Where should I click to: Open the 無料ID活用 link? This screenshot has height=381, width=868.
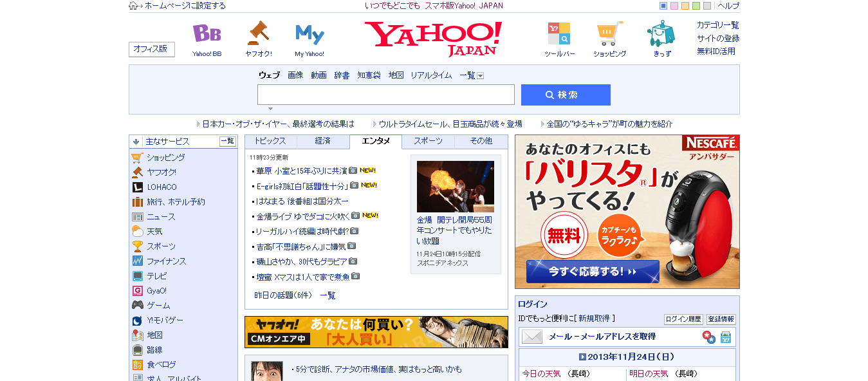coord(716,51)
